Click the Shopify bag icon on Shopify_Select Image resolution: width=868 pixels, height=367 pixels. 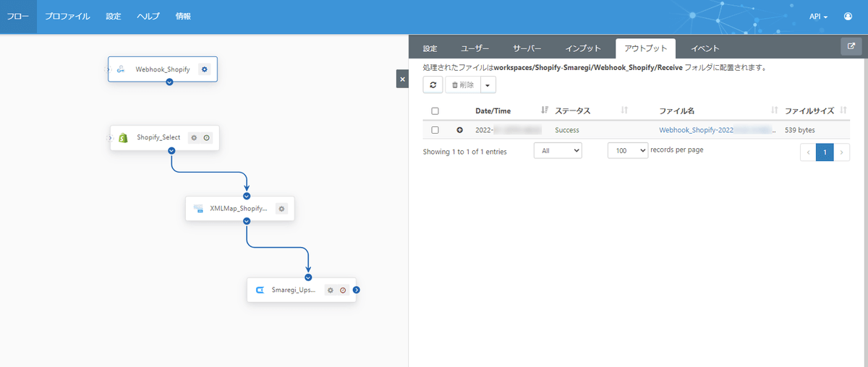point(123,137)
